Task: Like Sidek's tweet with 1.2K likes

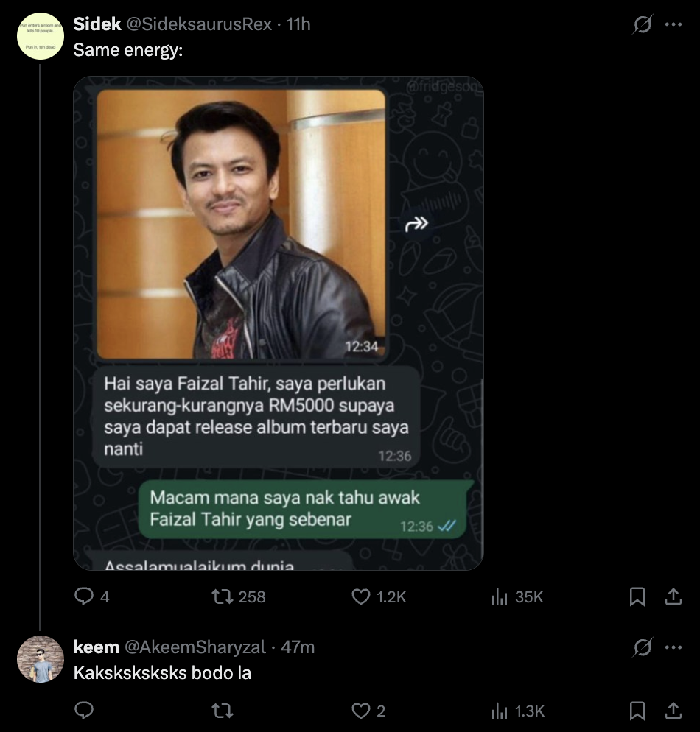Action: [361, 596]
